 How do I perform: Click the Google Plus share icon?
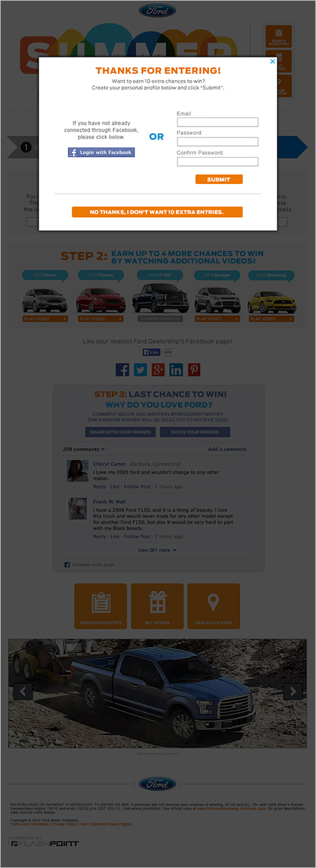pyautogui.click(x=158, y=369)
